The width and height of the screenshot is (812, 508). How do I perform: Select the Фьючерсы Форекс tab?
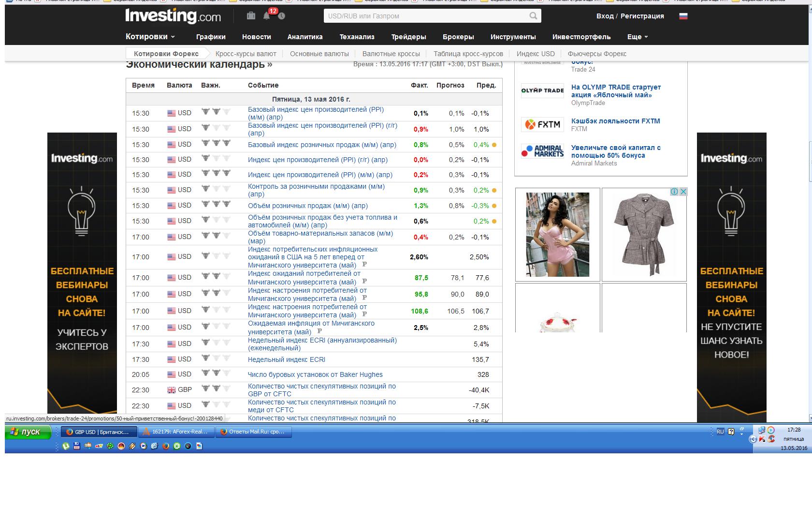pyautogui.click(x=597, y=54)
